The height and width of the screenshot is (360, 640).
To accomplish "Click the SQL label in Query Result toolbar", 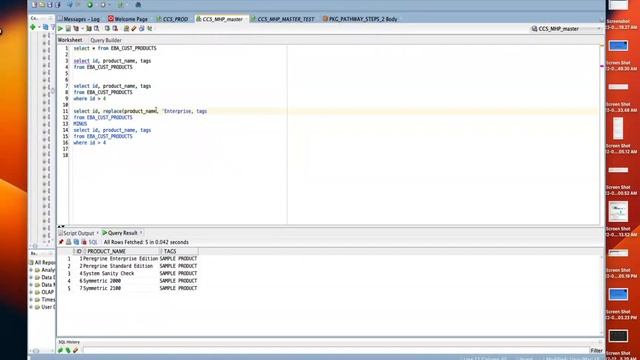I will (93, 242).
